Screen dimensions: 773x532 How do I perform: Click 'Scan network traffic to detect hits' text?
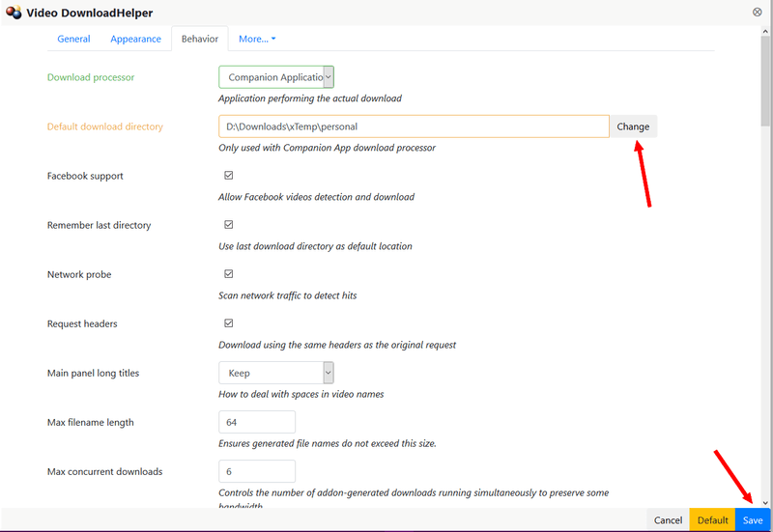[x=288, y=295]
